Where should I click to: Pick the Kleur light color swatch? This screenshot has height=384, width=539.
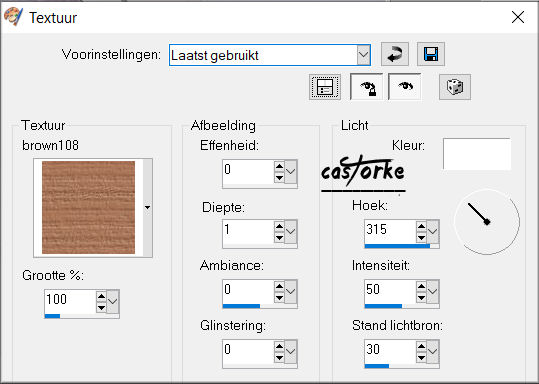pos(477,154)
